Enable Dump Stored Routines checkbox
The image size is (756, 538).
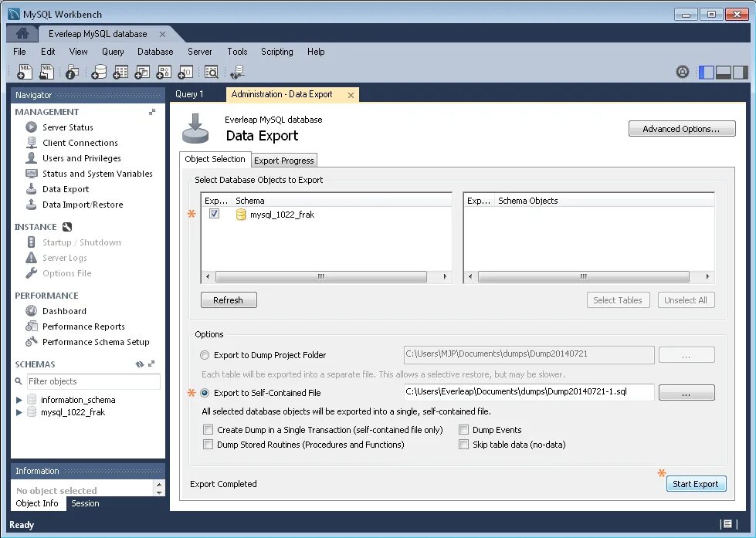tap(208, 445)
